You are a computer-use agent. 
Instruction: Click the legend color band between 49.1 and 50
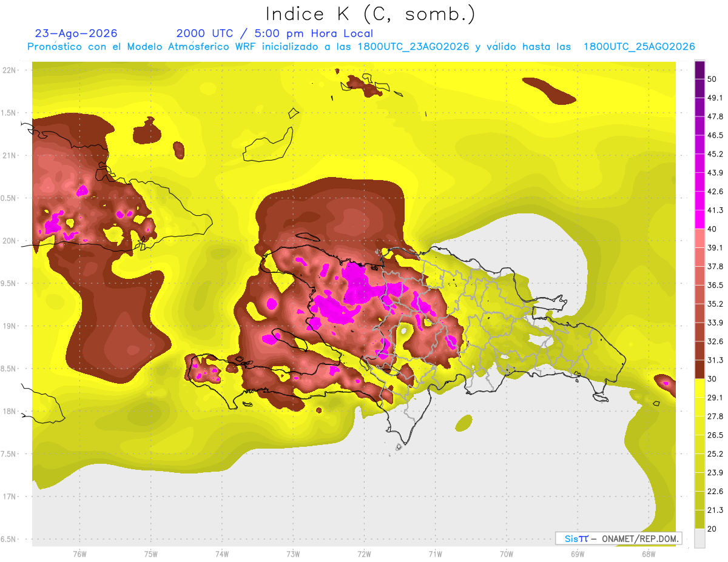700,89
